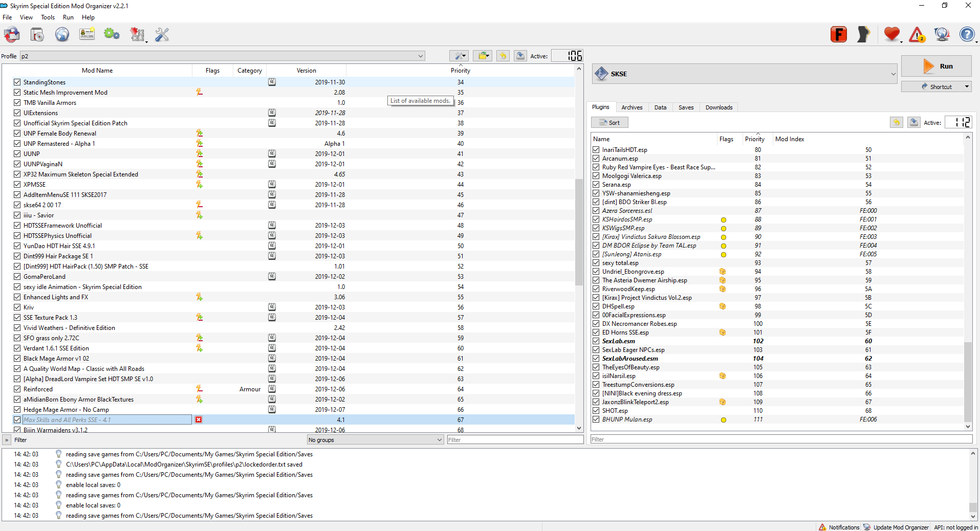The height and width of the screenshot is (531, 980).
Task: Open the Change Game instance icon
Action: 12,35
